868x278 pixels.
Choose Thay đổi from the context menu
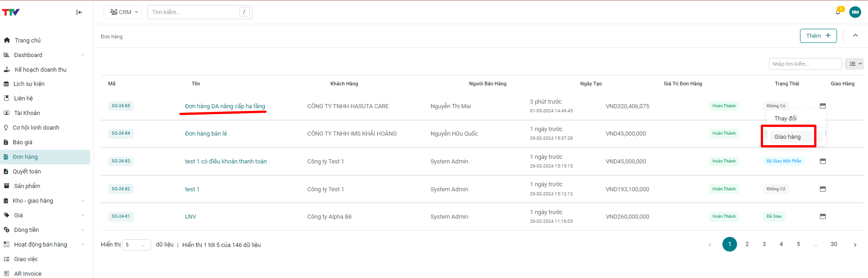(785, 118)
